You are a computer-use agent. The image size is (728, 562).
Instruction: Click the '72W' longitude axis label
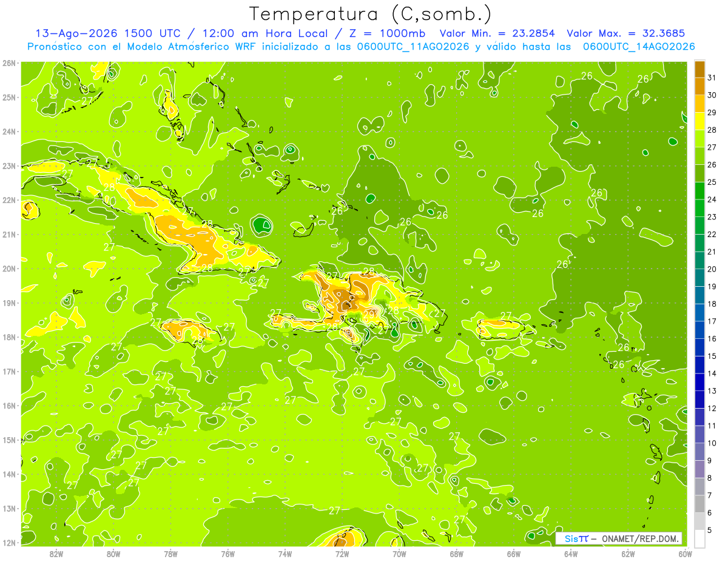[342, 554]
